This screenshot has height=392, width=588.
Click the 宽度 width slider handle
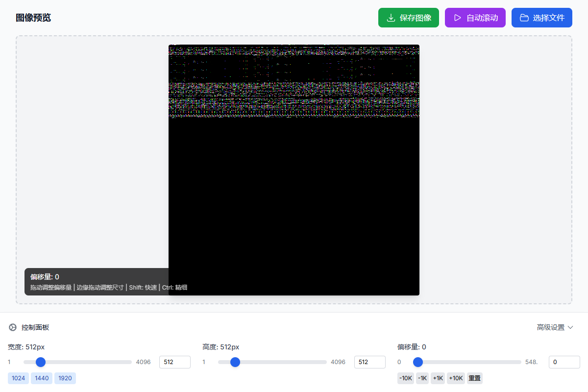pyautogui.click(x=41, y=362)
